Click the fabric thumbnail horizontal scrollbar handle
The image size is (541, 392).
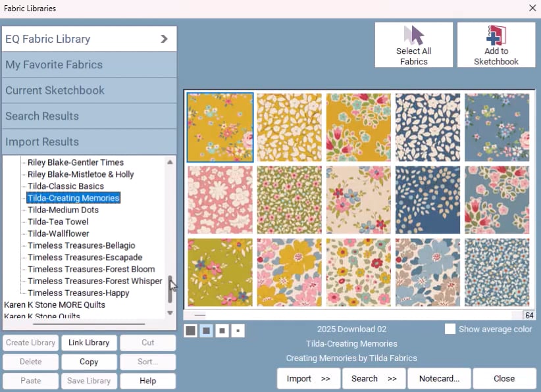pos(200,315)
